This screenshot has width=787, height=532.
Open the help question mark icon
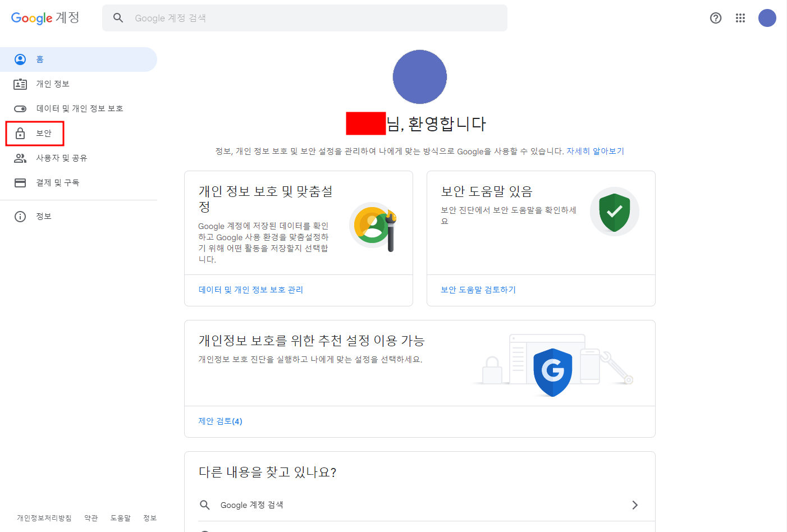click(716, 18)
